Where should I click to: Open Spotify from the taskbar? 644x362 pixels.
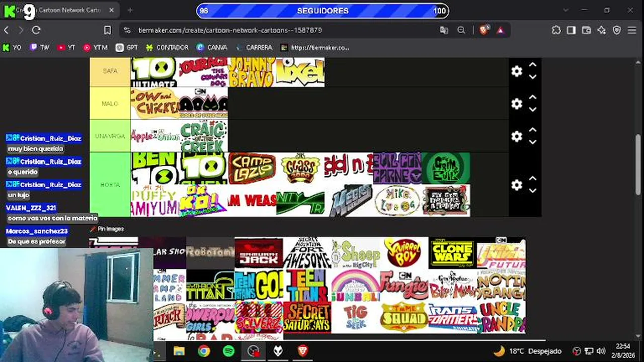[228, 351]
